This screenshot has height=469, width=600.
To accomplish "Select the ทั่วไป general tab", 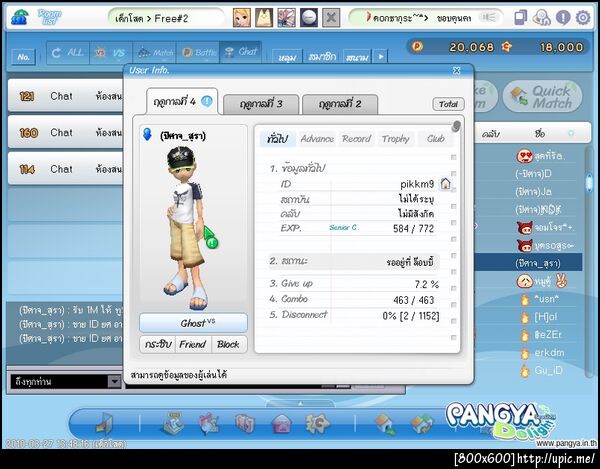I will click(277, 138).
